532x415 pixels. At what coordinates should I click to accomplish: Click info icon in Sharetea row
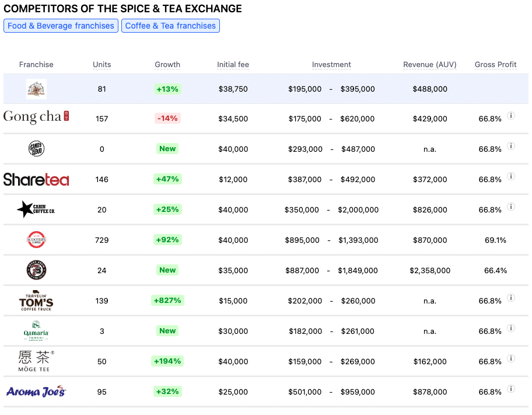coord(511,176)
